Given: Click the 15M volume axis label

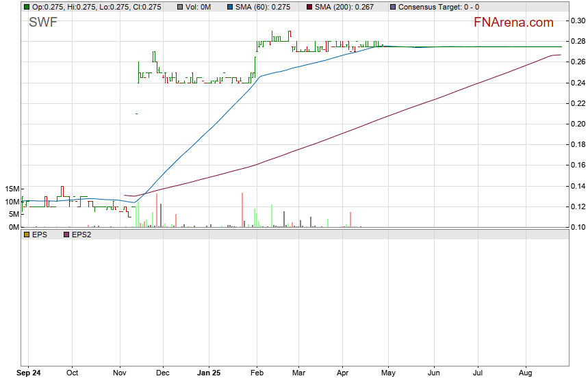Looking at the screenshot, I should [11, 189].
